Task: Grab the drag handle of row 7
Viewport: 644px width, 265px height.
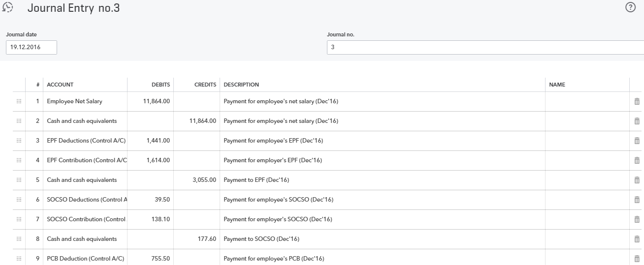Action: pyautogui.click(x=19, y=219)
